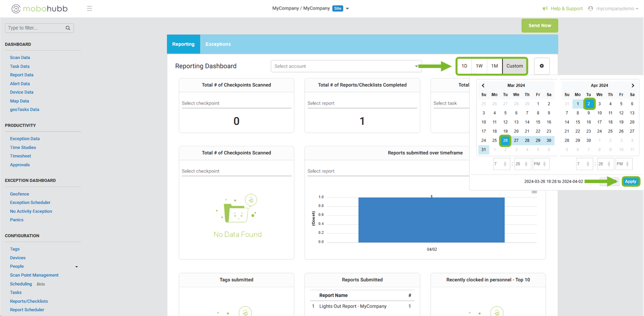Open settings gear next to Custom
The height and width of the screenshot is (316, 644).
tap(541, 66)
